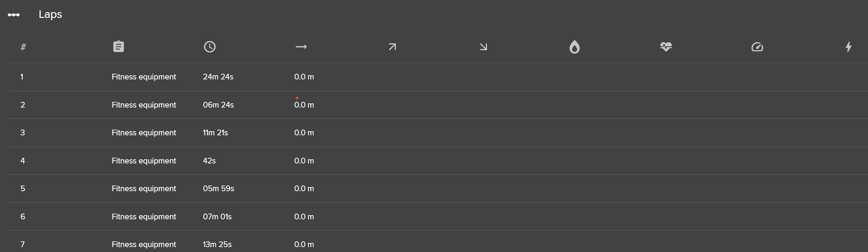
Task: Click the 13m 25s duration of lap 7
Action: click(x=217, y=244)
